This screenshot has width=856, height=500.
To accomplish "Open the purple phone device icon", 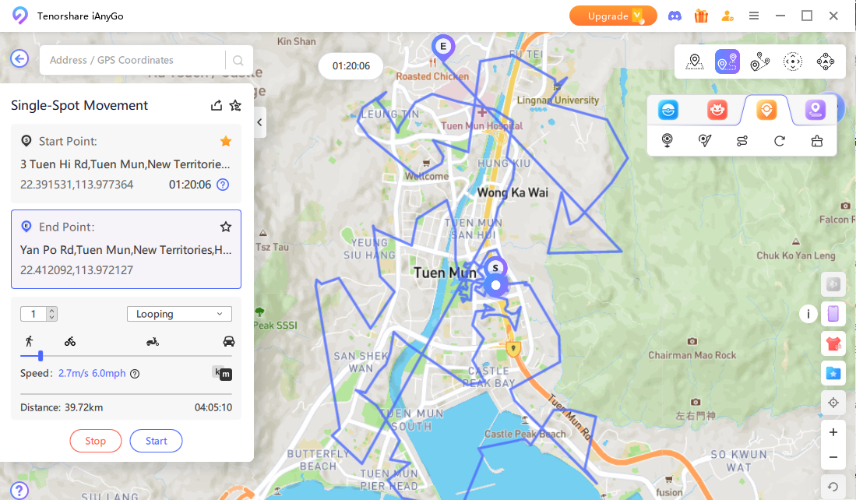I will tap(833, 314).
